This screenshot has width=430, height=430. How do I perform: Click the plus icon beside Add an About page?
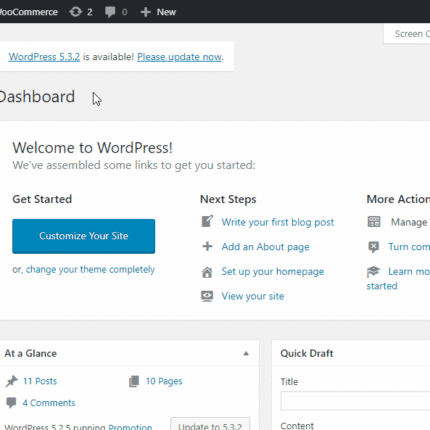coord(207,246)
